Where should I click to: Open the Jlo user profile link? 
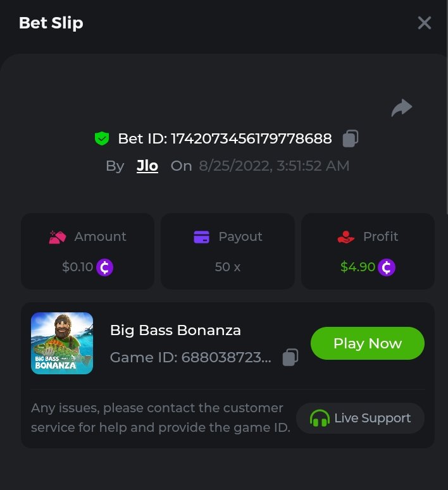147,166
